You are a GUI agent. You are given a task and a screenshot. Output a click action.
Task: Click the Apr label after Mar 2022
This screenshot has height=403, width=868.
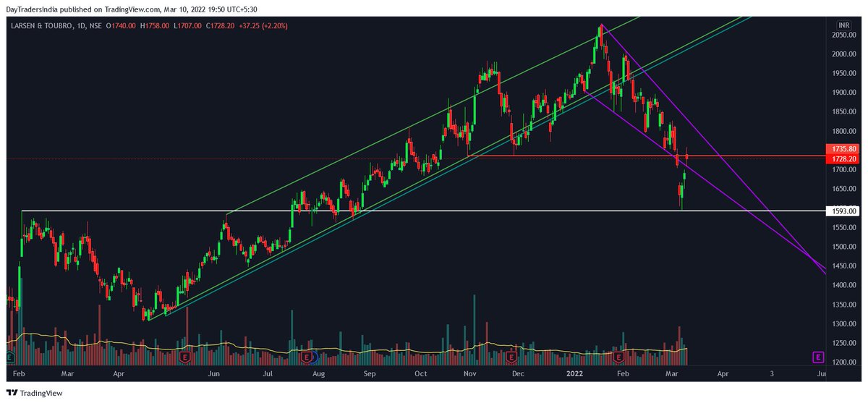pos(722,374)
